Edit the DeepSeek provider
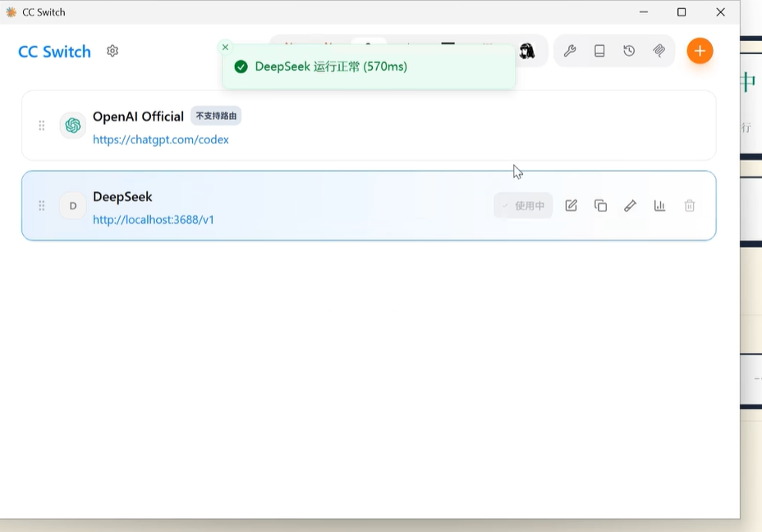Screen dimensions: 762x532 point(571,205)
